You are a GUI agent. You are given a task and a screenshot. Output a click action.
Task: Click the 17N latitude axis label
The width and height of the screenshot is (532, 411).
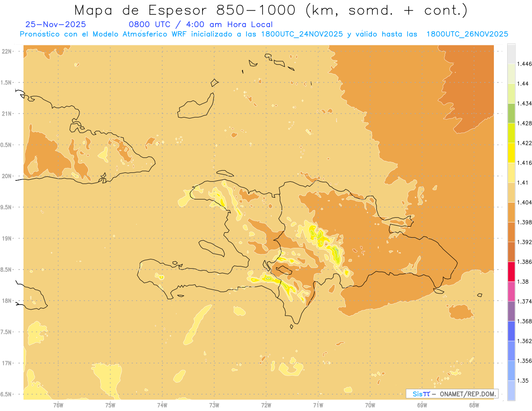coord(8,363)
